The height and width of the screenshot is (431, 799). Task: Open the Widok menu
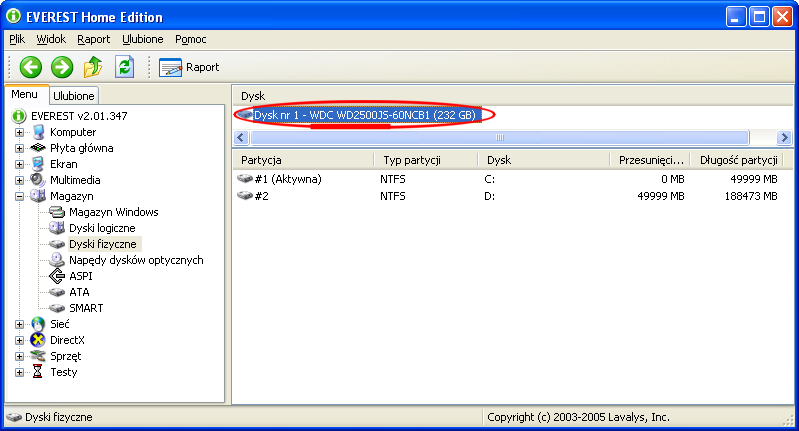coord(51,39)
